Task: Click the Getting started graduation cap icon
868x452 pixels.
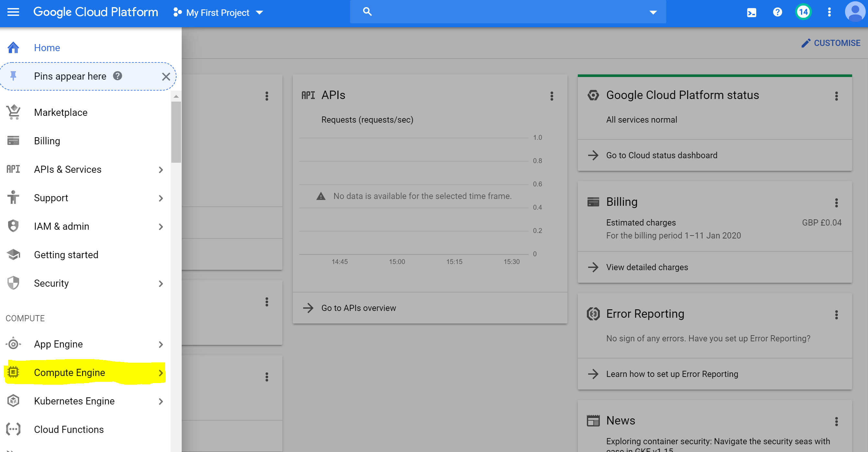Action: click(x=13, y=254)
